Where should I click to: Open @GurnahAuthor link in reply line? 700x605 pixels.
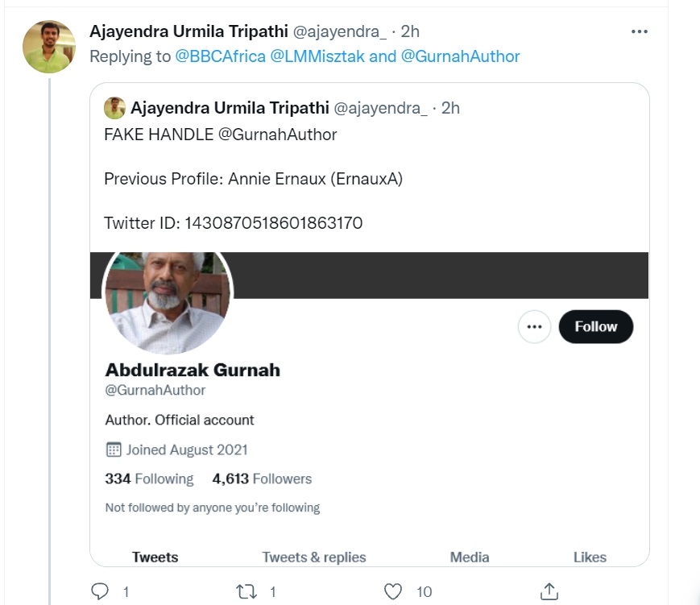coord(460,56)
